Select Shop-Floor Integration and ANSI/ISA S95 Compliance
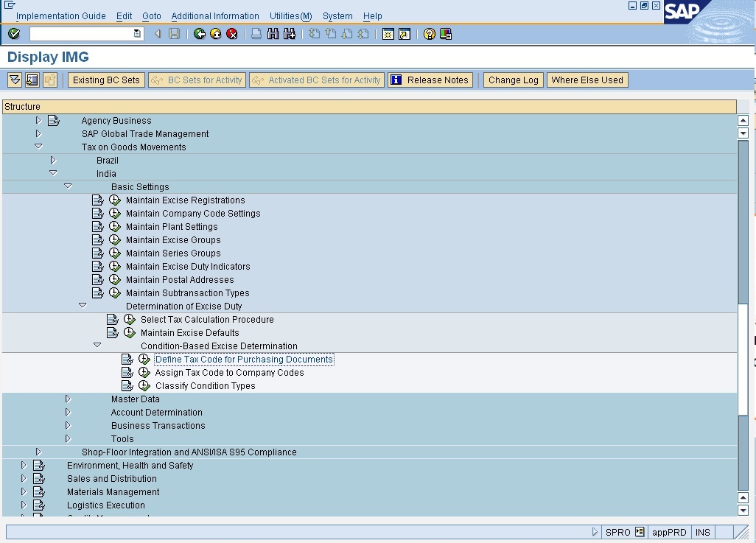Viewport: 756px width, 543px height. [189, 452]
